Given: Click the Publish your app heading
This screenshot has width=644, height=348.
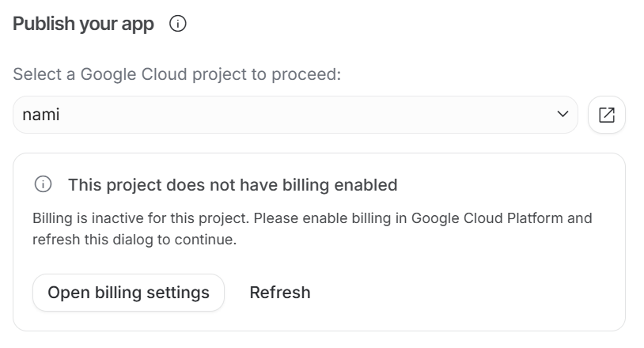Looking at the screenshot, I should click(83, 24).
